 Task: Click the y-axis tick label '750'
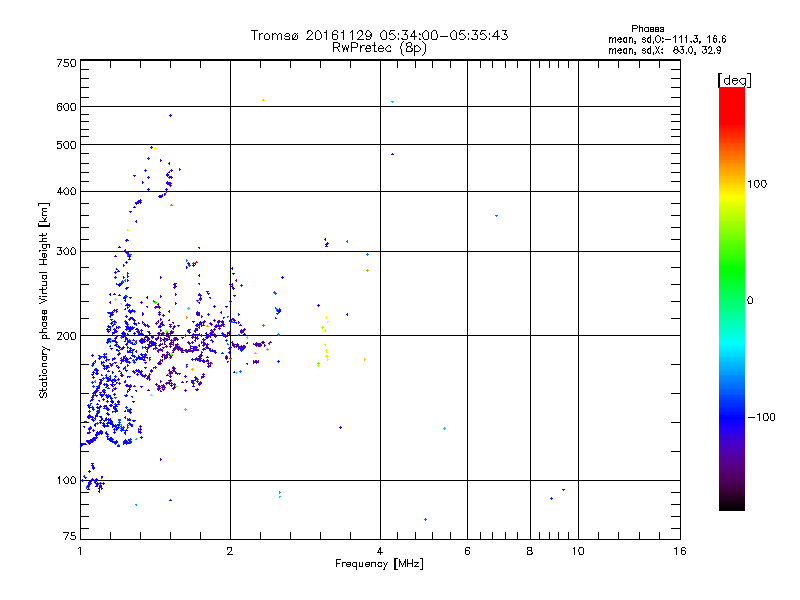pyautogui.click(x=67, y=63)
